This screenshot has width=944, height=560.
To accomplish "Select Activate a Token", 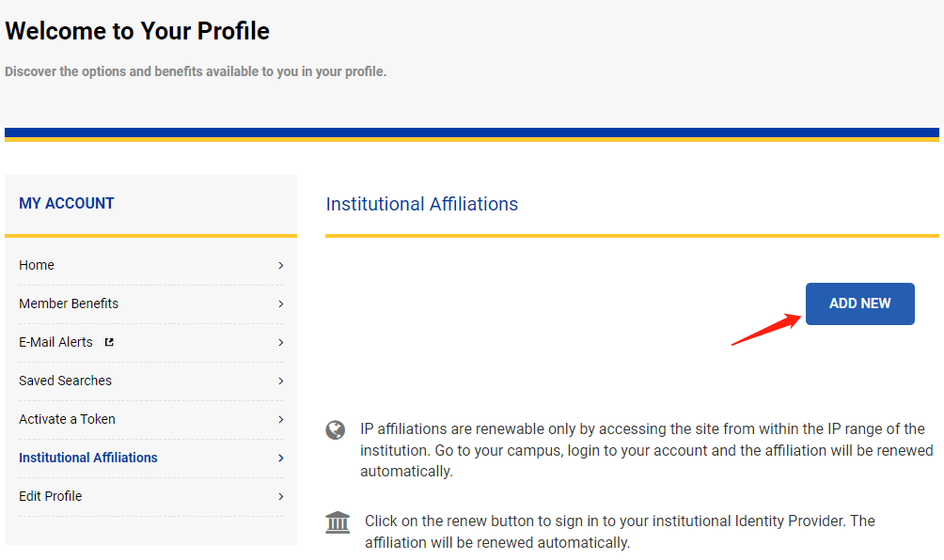I will click(x=67, y=419).
